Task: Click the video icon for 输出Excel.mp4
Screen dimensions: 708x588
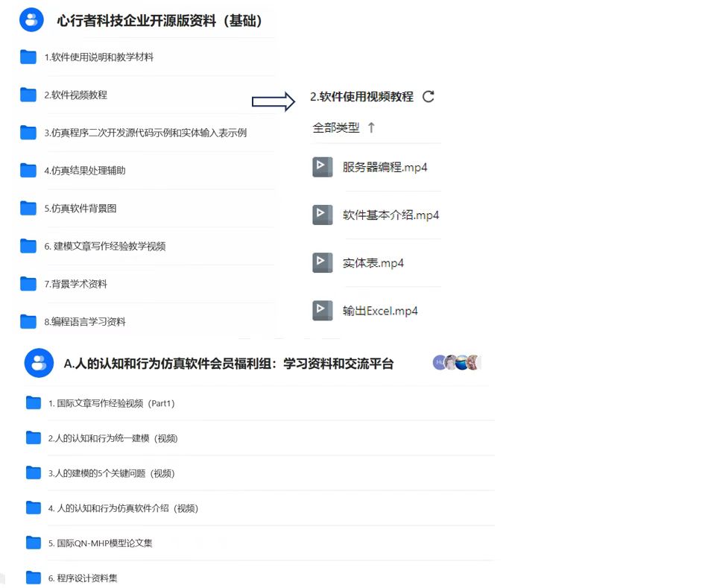Action: tap(322, 311)
